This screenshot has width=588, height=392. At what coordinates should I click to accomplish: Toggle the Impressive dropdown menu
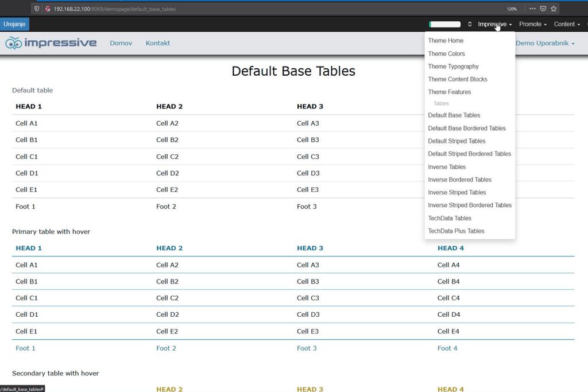click(494, 24)
